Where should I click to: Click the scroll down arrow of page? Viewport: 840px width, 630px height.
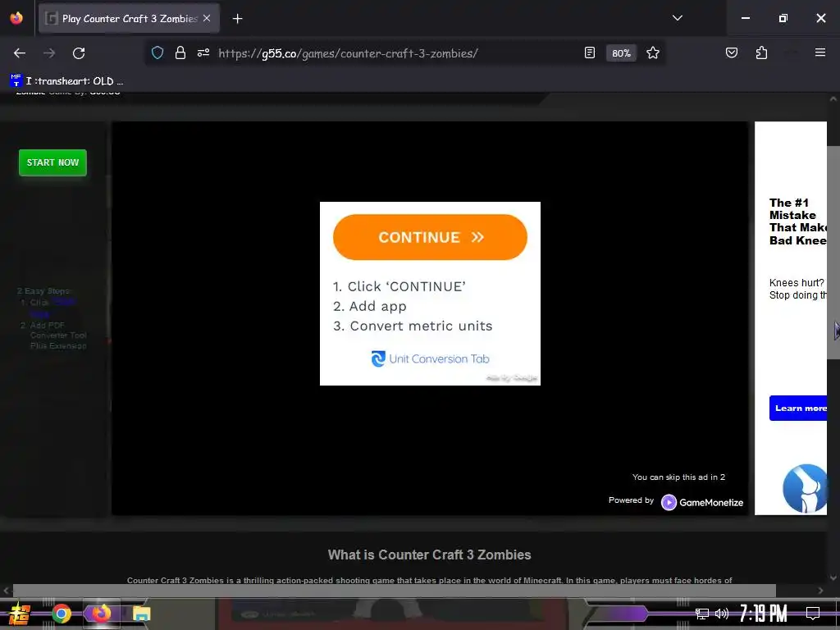click(x=833, y=577)
